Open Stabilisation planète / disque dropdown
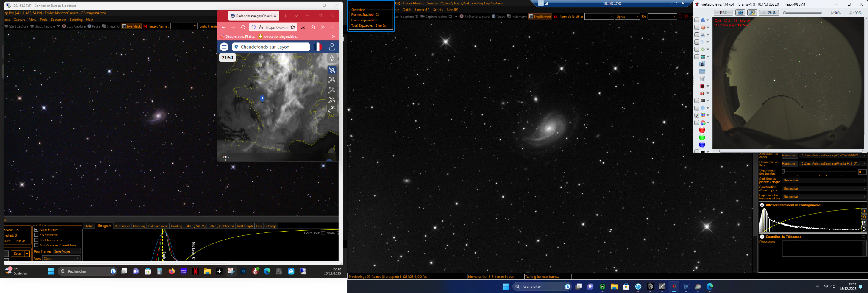The height and width of the screenshot is (293, 868). tap(824, 180)
